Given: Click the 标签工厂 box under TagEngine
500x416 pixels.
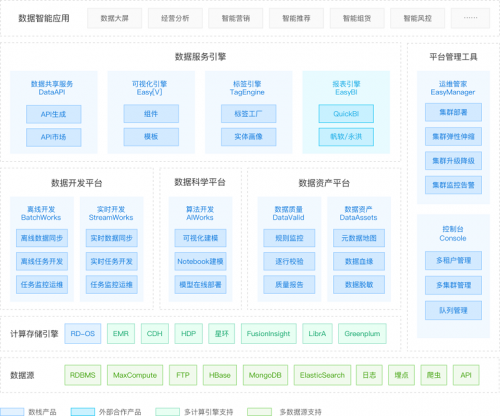Looking at the screenshot, I should [x=248, y=114].
